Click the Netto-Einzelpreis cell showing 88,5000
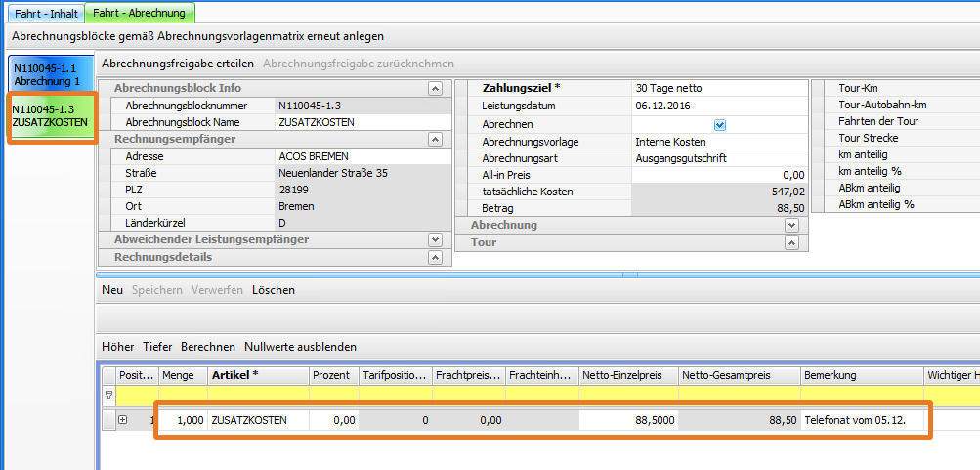This screenshot has width=980, height=470. click(x=627, y=420)
